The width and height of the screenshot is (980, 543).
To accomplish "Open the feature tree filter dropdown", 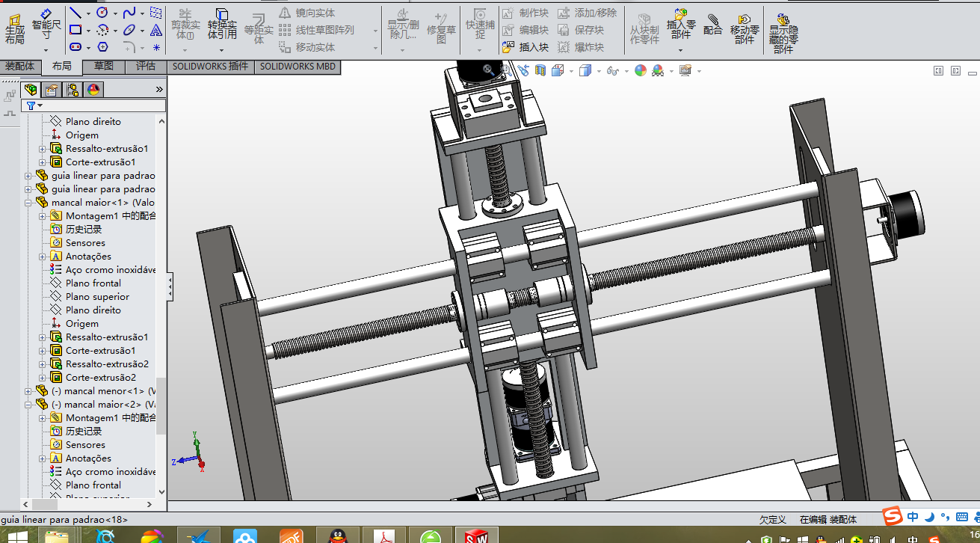I will [x=34, y=105].
